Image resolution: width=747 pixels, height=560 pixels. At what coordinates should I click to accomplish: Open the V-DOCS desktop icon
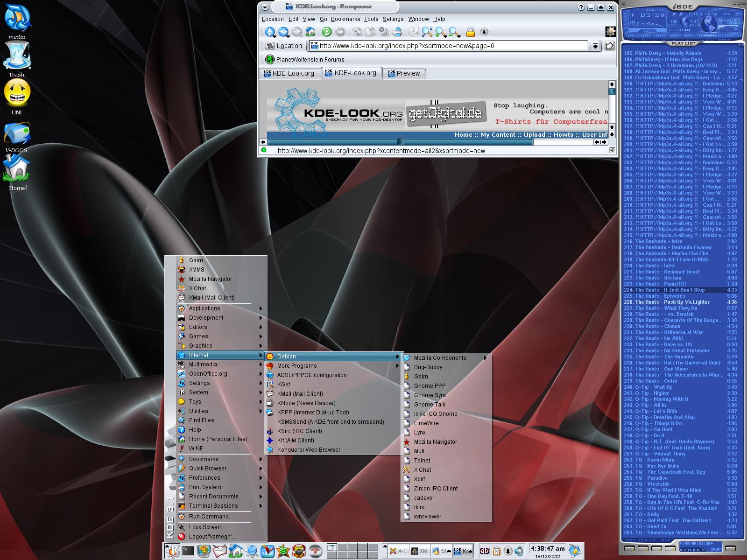(x=16, y=137)
